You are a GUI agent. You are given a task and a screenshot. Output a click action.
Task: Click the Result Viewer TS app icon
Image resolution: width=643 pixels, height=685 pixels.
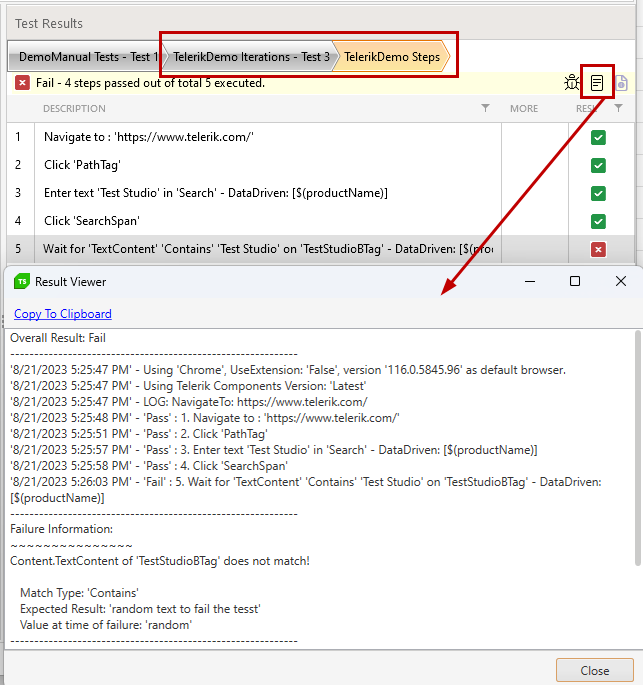coord(22,281)
